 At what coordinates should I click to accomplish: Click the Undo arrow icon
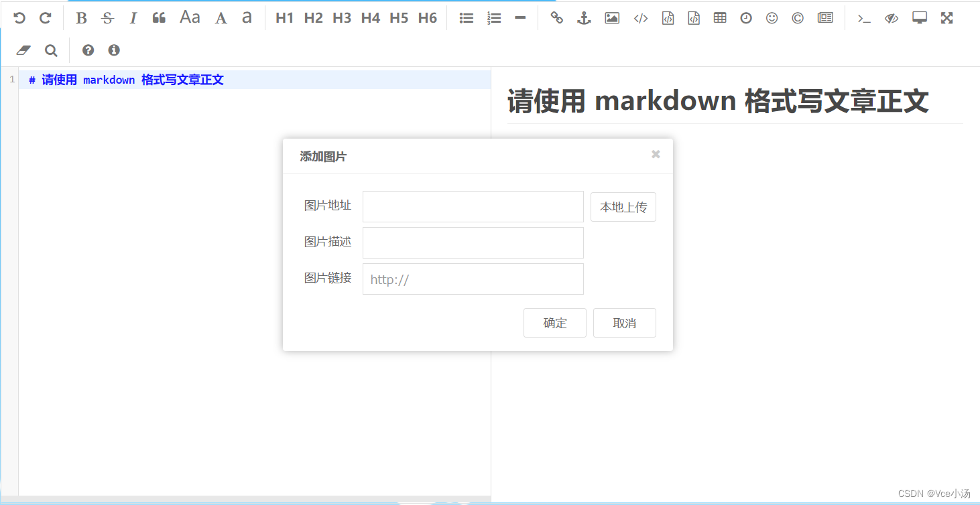[19, 18]
